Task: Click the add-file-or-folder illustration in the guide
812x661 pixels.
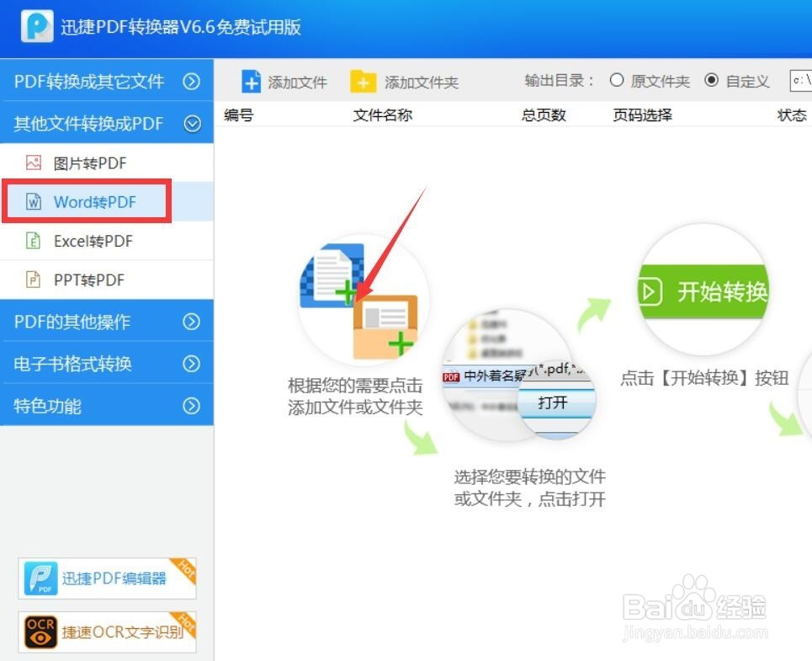Action: point(364,301)
